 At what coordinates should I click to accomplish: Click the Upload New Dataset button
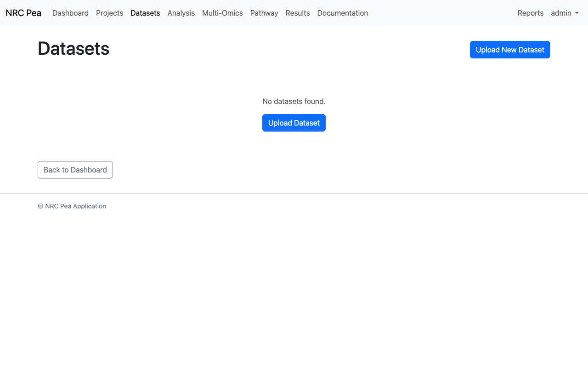click(x=510, y=50)
